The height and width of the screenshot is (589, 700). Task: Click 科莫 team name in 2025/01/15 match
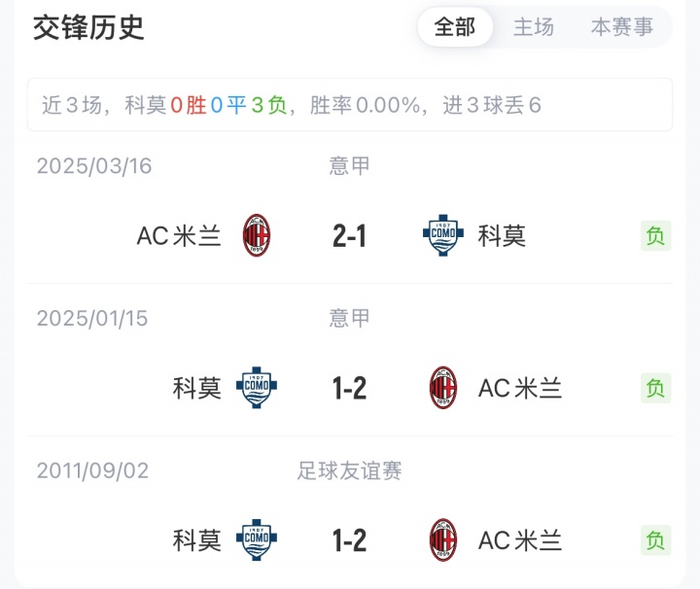197,389
